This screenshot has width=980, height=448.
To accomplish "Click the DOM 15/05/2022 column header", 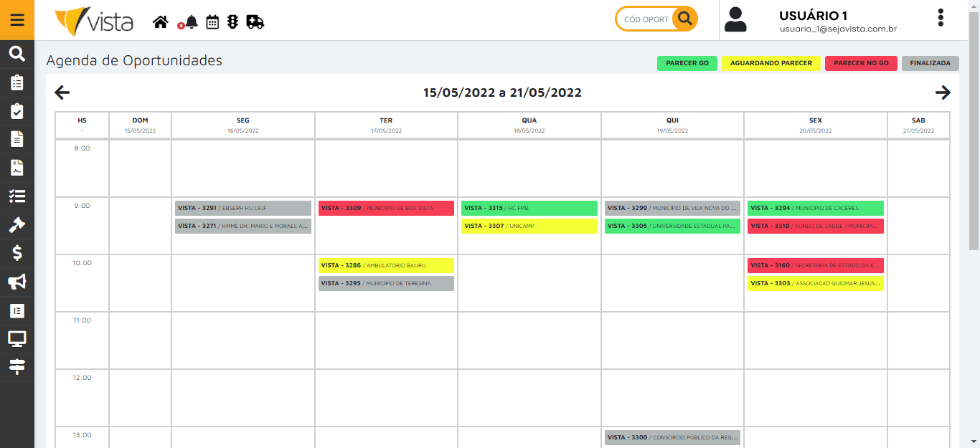I will click(x=140, y=125).
